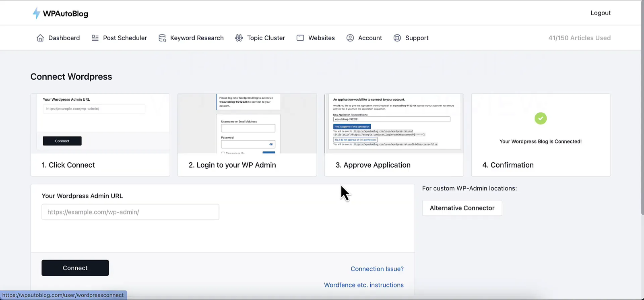Click the 41/150 Articles Used text
This screenshot has width=644, height=300.
pos(580,38)
